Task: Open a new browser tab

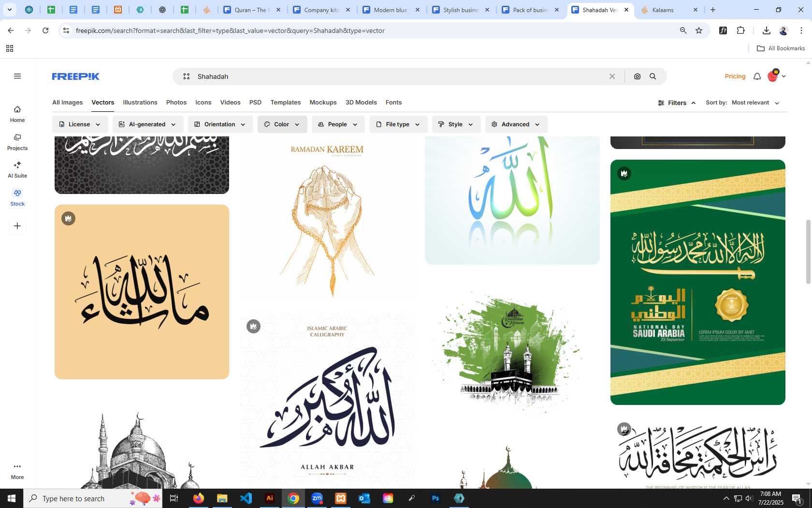Action: [x=712, y=10]
